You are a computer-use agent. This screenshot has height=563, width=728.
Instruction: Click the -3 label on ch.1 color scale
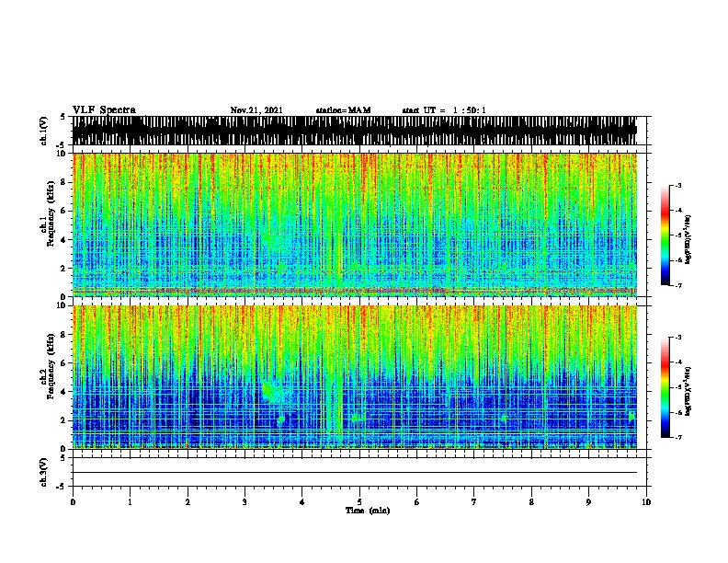pyautogui.click(x=678, y=185)
